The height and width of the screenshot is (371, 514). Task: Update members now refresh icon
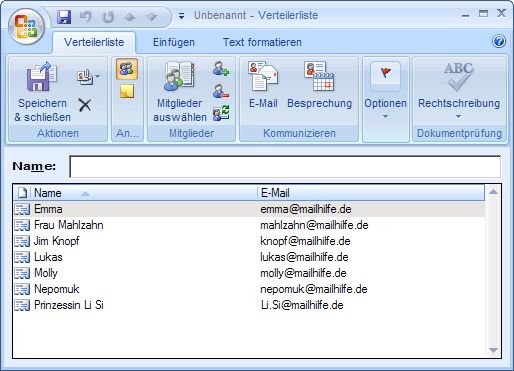pyautogui.click(x=221, y=113)
